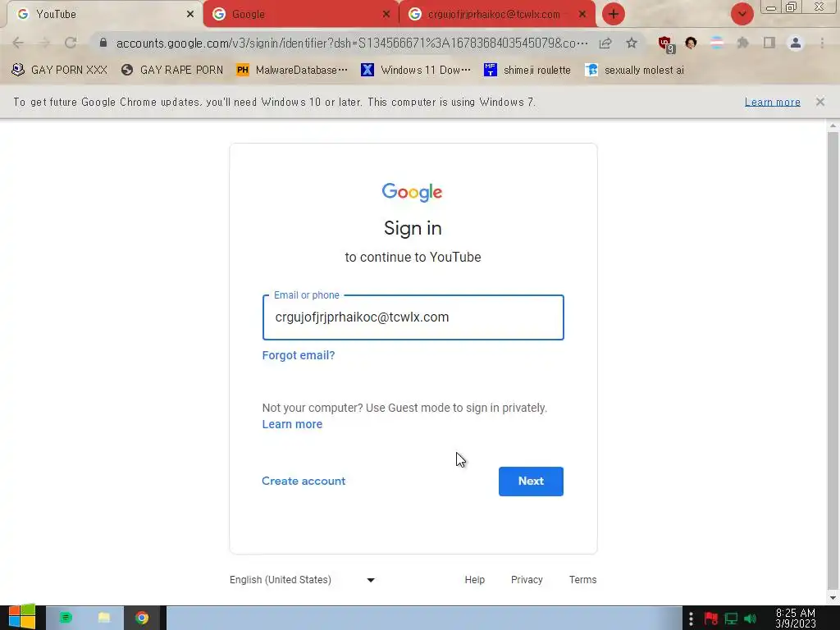
Task: Click scrollbar down arrow
Action: point(833,598)
